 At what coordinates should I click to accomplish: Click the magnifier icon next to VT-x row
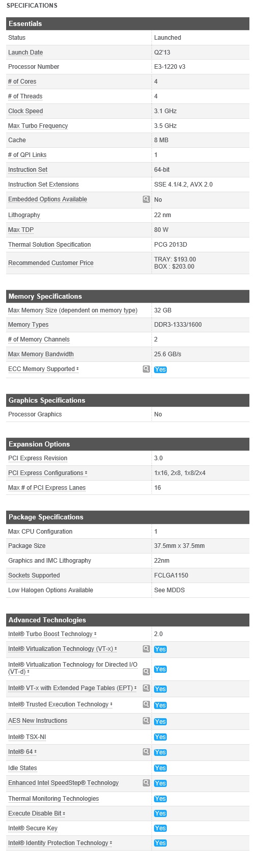coord(146,649)
